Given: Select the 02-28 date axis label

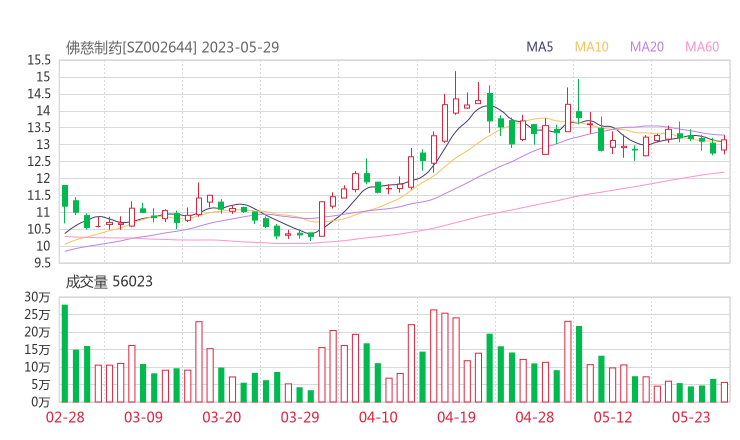Looking at the screenshot, I should 65,417.
